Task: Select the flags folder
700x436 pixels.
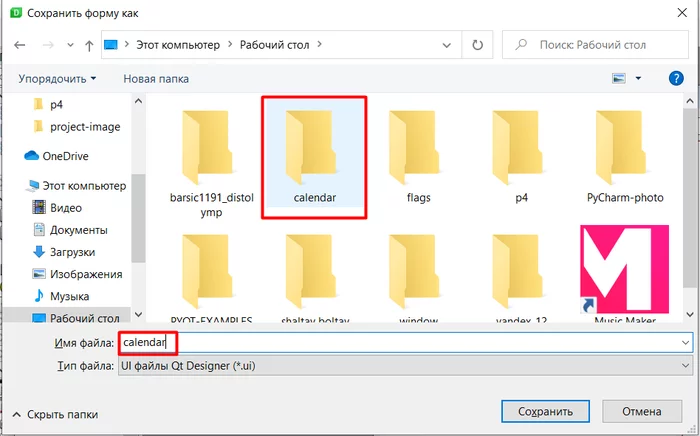Action: click(x=418, y=157)
